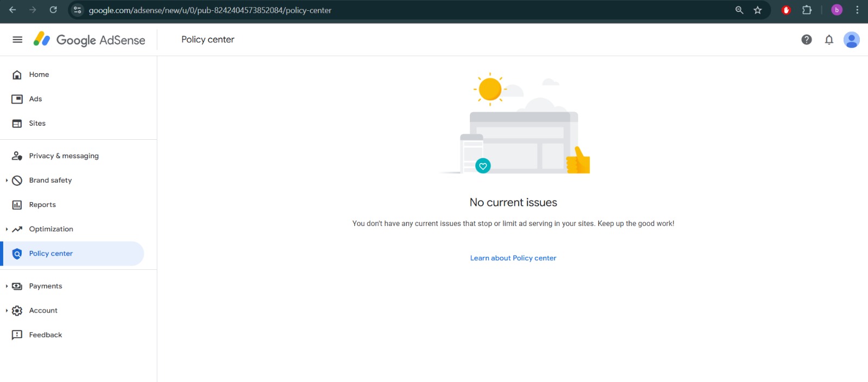The height and width of the screenshot is (382, 868).
Task: Open the notifications bell
Action: 829,40
